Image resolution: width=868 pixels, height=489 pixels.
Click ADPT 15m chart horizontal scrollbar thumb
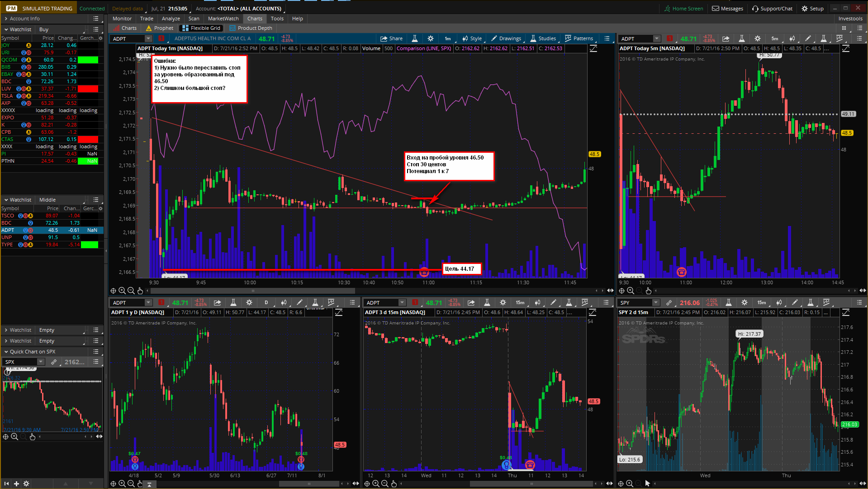tap(531, 484)
